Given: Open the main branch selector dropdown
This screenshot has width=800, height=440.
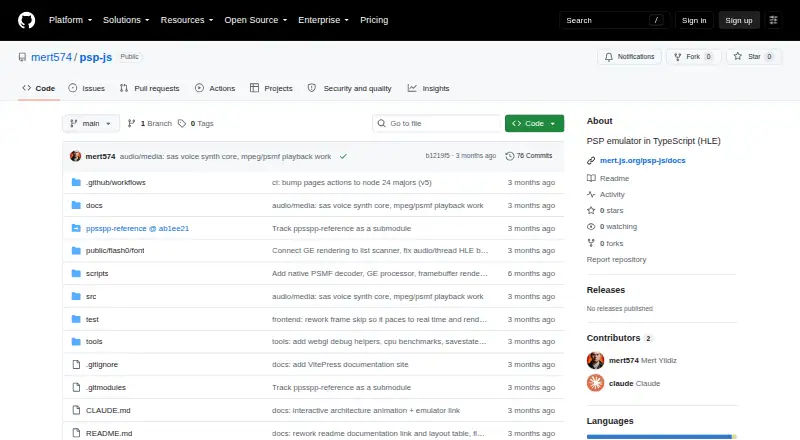Looking at the screenshot, I should click(x=91, y=124).
